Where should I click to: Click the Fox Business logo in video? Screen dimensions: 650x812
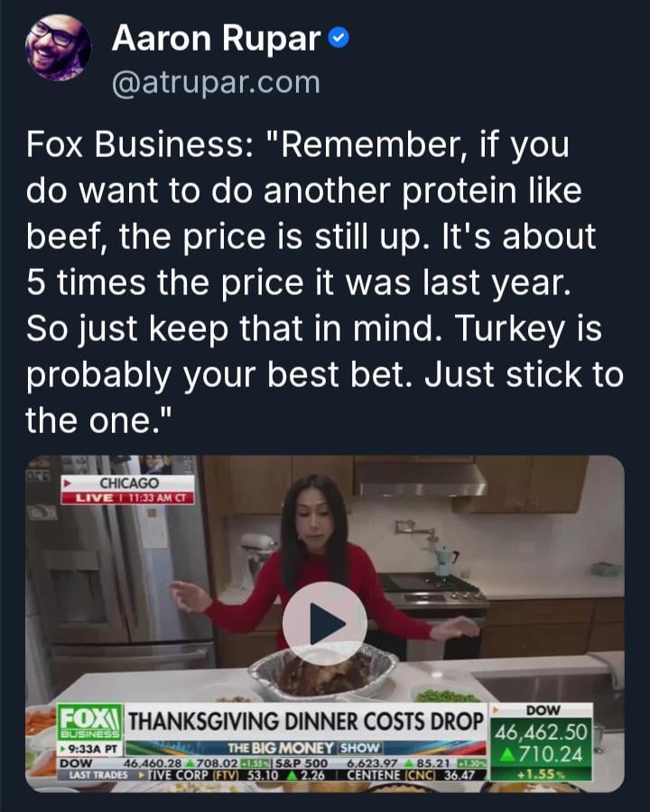pyautogui.click(x=89, y=723)
